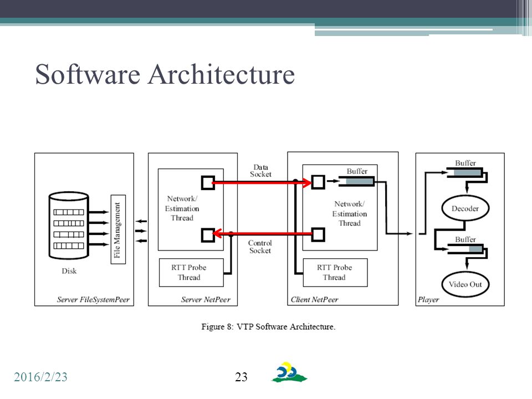Click the Figure 8 VTP caption
Viewport: 532px width, 399px height.
(268, 327)
